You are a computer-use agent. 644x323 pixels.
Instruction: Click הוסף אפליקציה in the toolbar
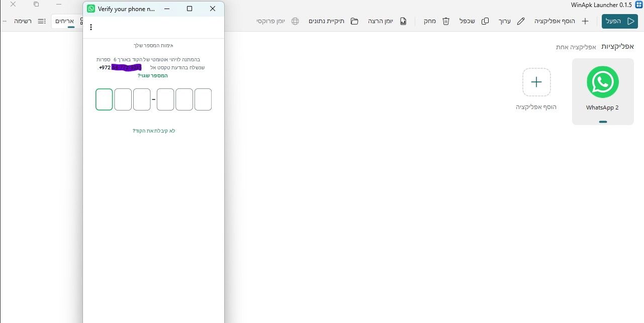562,21
